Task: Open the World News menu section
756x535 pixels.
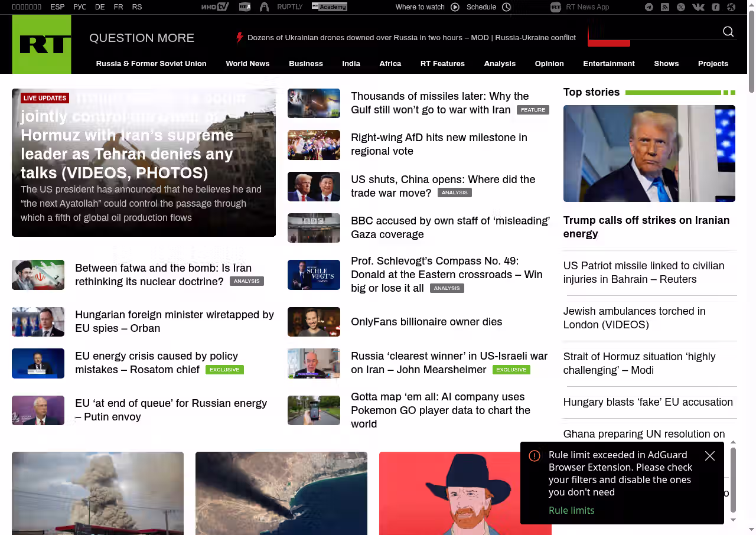Action: coord(247,64)
